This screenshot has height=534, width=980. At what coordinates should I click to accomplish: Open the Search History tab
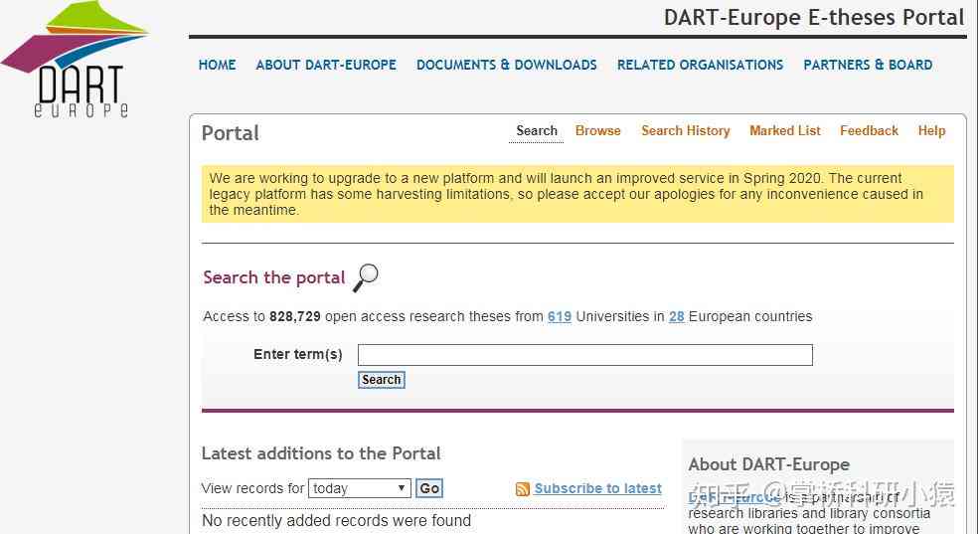point(685,130)
